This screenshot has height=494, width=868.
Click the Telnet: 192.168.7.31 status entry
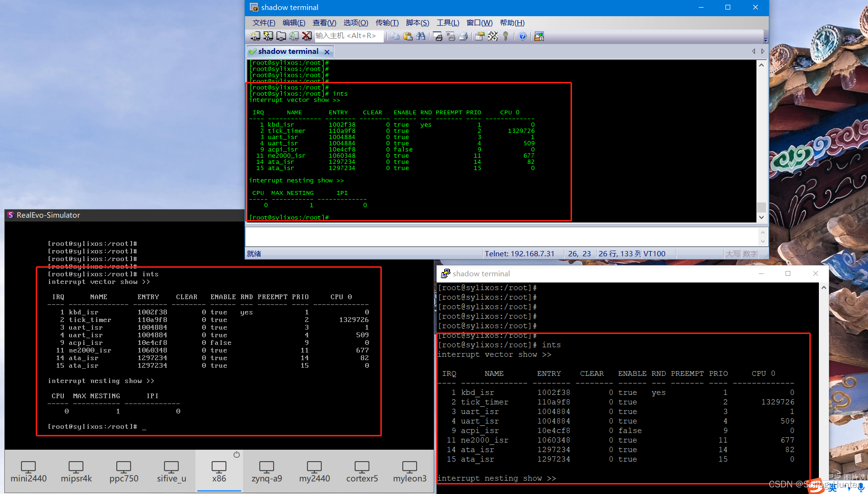pyautogui.click(x=520, y=254)
